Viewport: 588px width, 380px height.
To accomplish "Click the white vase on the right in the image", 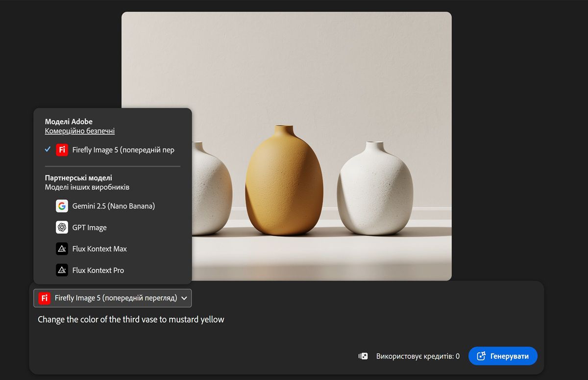I will [375, 189].
